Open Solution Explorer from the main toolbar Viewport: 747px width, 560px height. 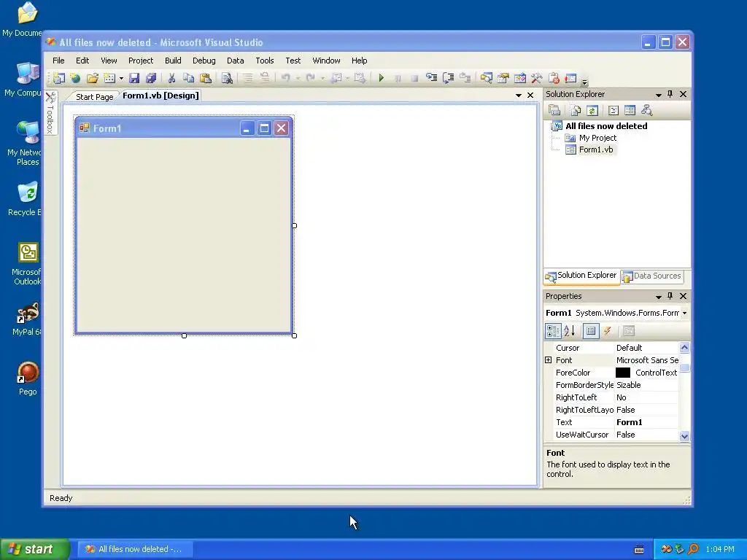click(x=487, y=78)
